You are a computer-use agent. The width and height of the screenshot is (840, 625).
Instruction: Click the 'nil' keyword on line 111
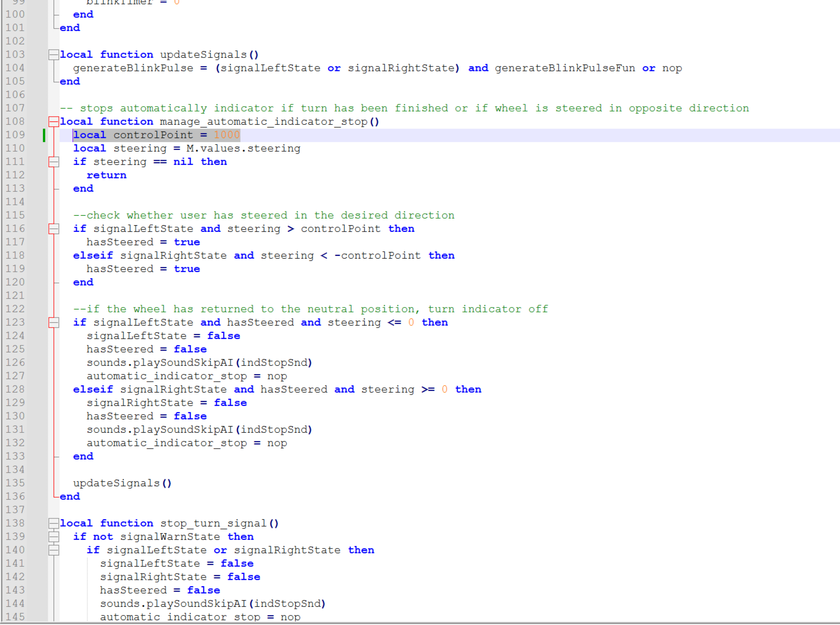click(x=183, y=162)
